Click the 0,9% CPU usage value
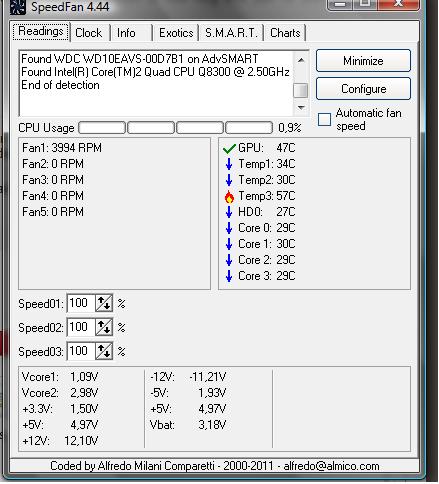Viewport: 439px width, 484px height. (290, 128)
